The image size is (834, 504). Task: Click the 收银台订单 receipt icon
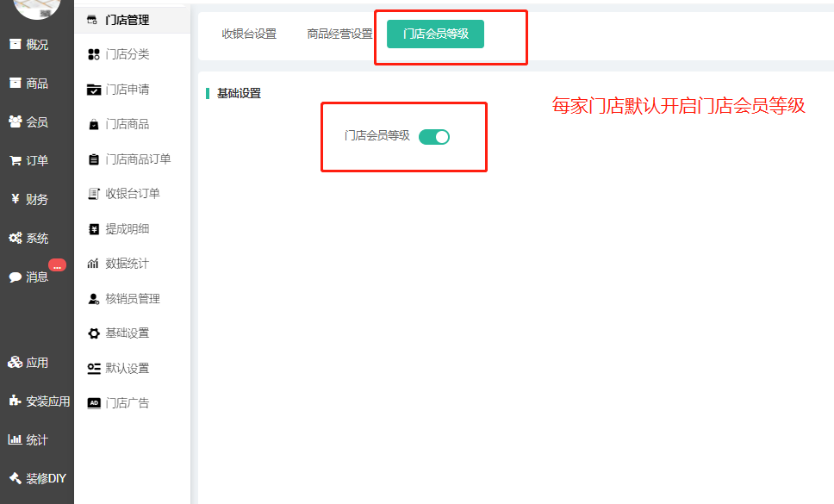94,194
